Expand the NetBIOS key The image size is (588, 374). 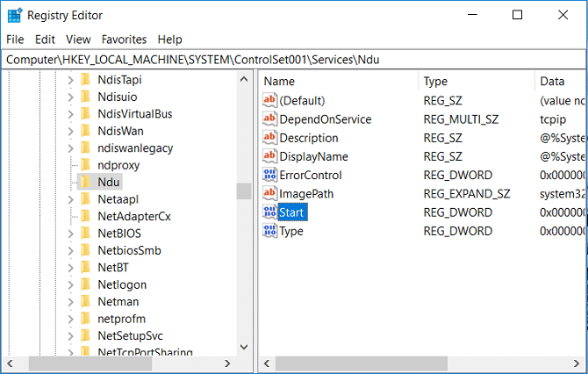[x=70, y=234]
